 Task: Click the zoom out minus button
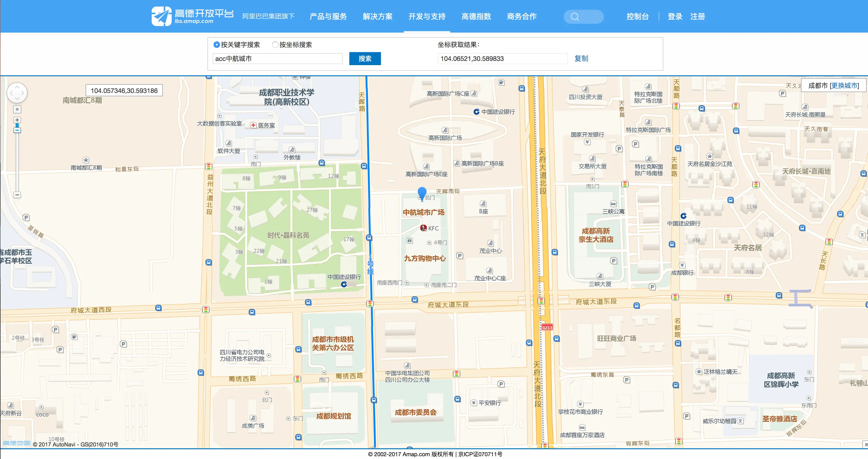(x=17, y=195)
